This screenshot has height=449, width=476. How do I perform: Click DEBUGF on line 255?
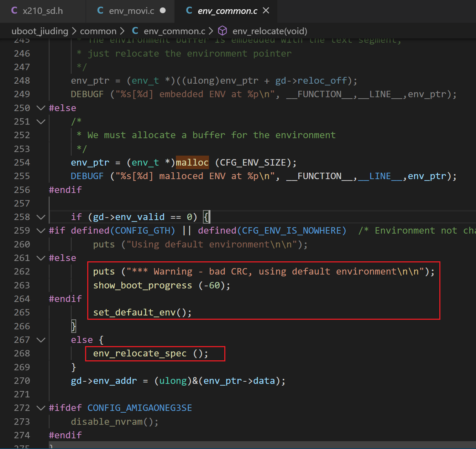(x=87, y=176)
